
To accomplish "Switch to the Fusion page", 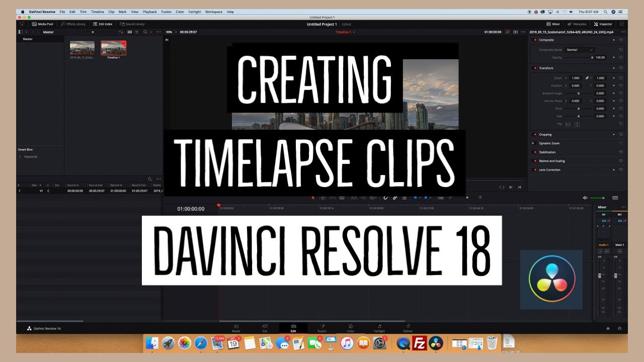I will point(322,328).
